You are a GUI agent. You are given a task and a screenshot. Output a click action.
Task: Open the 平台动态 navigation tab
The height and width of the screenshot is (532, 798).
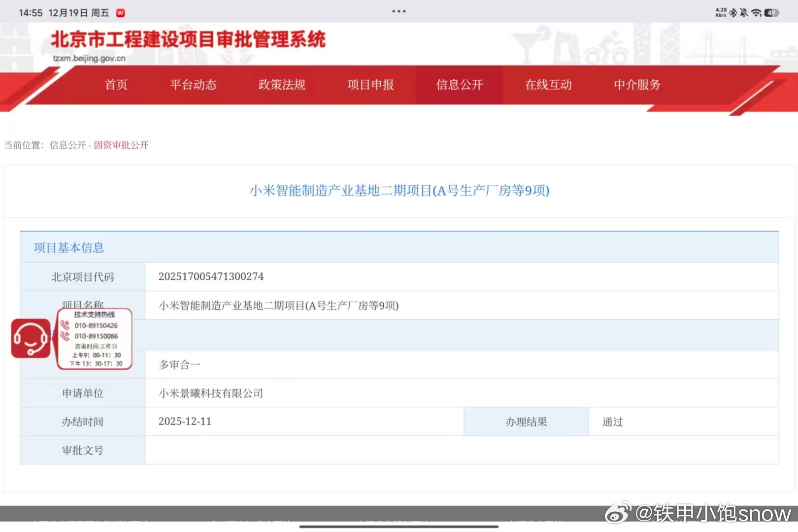[193, 85]
